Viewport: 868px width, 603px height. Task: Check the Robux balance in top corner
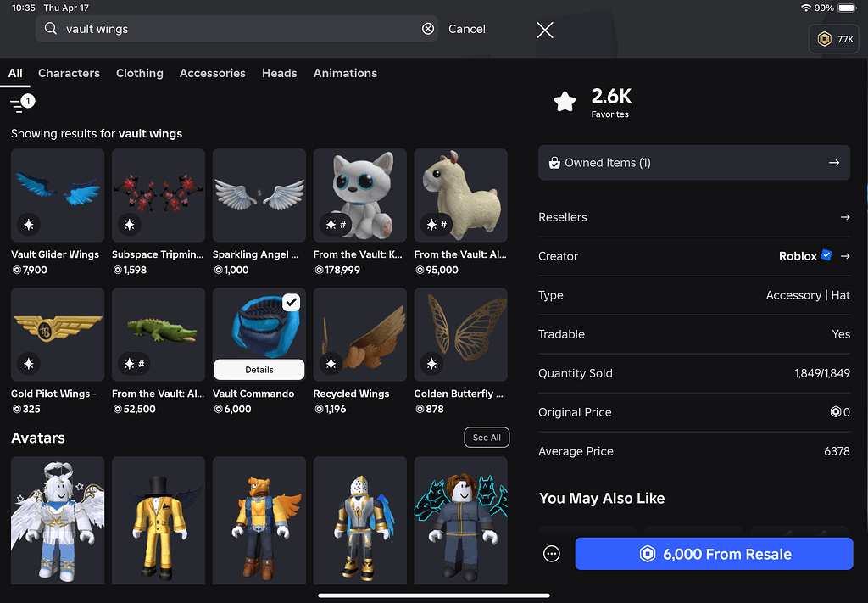click(x=832, y=39)
